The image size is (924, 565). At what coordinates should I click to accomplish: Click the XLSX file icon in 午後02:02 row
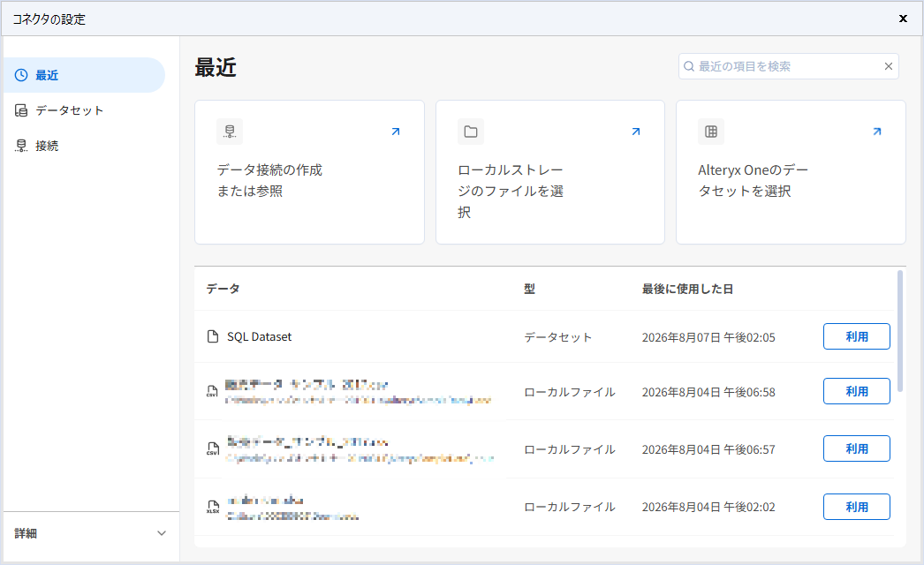[213, 507]
